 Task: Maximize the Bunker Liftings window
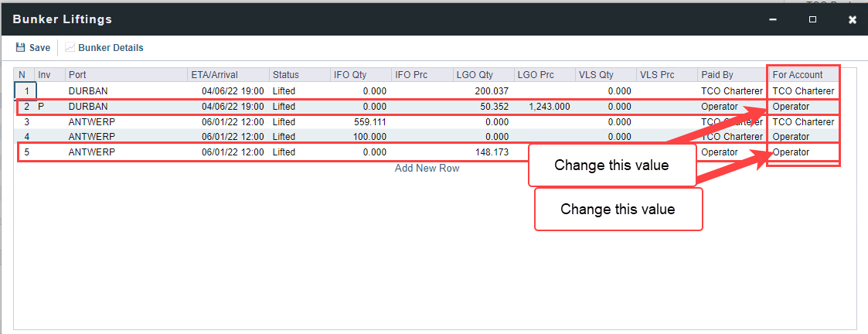pyautogui.click(x=812, y=19)
